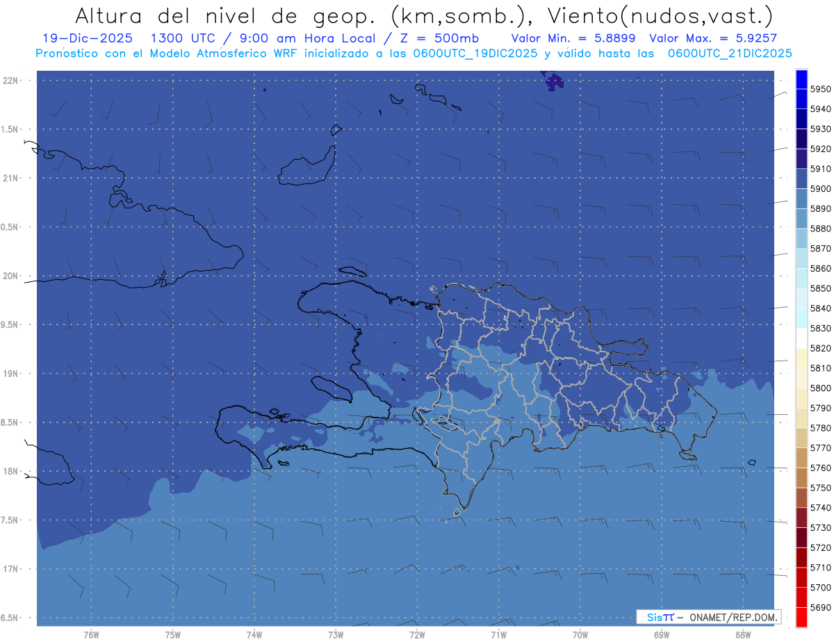Click the '0.5N' latitude axis label
Image resolution: width=834 pixels, height=644 pixels.
(x=10, y=227)
